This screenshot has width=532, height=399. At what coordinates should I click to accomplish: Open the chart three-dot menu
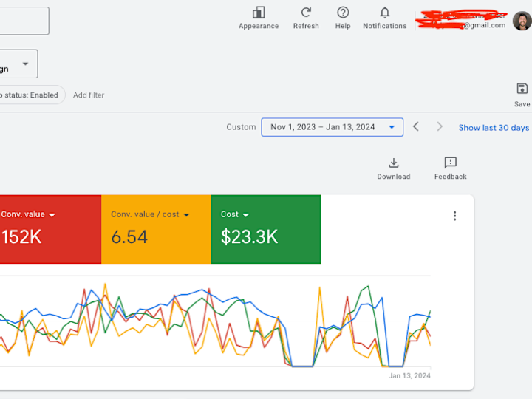pos(454,216)
